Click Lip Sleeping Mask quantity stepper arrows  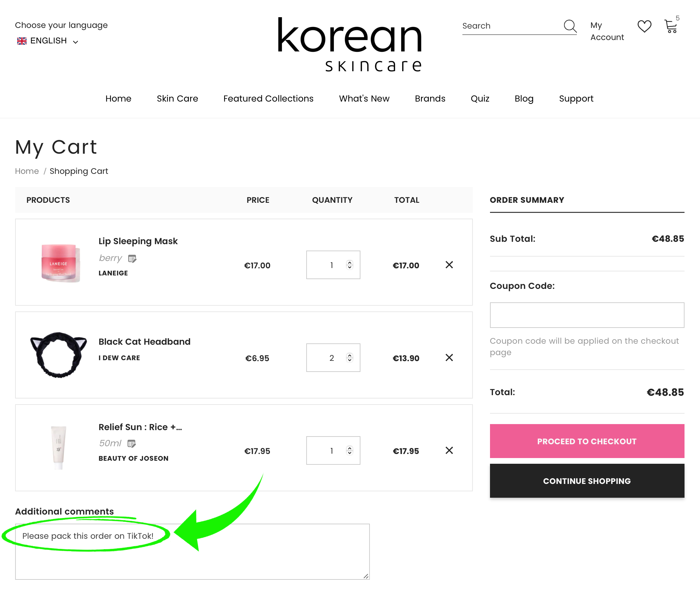(350, 265)
